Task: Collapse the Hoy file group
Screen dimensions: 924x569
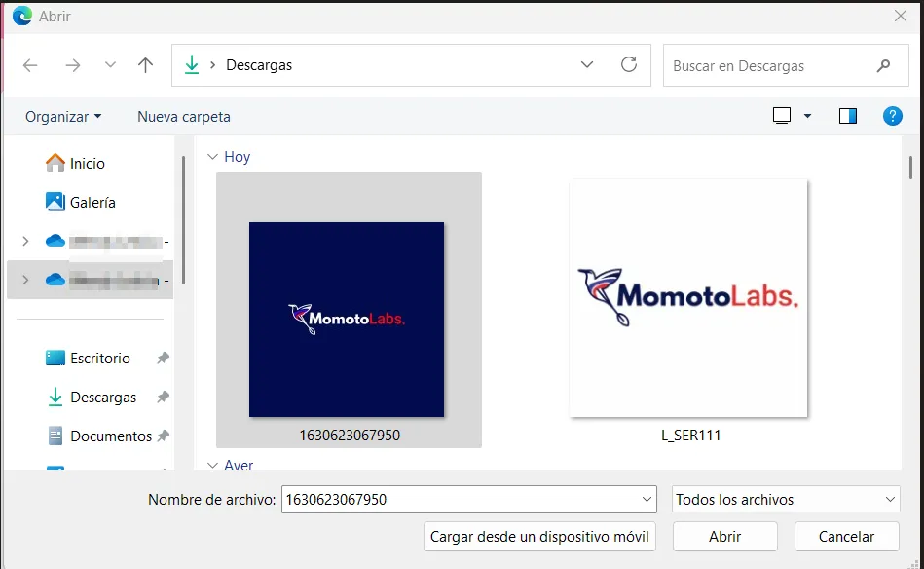Action: point(213,156)
